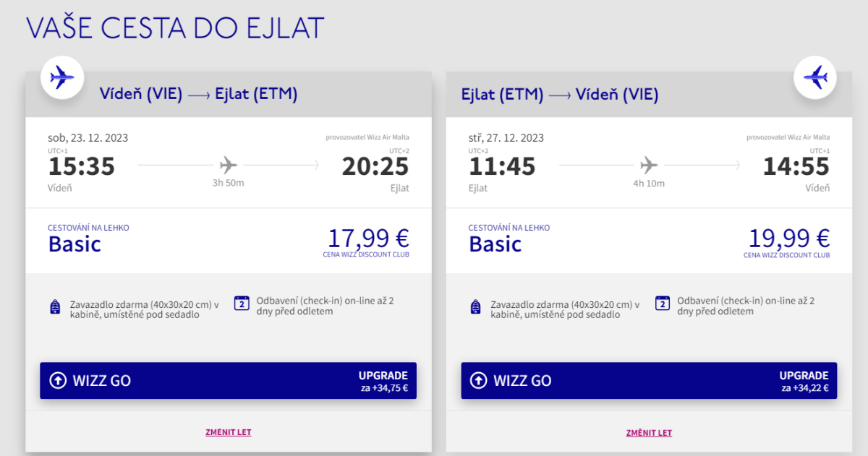868x456 pixels.
Task: Select the 17,99 € Basic fare price
Action: pos(368,239)
